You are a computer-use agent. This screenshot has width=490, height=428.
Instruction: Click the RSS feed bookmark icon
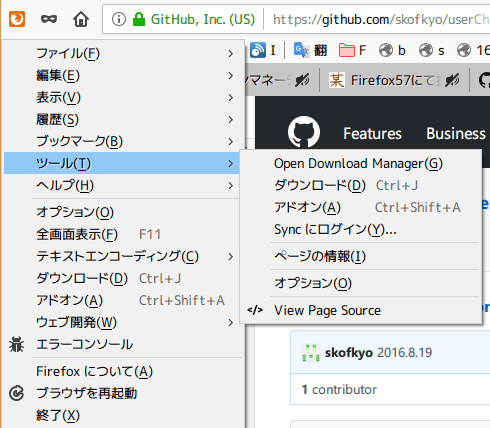[x=258, y=50]
